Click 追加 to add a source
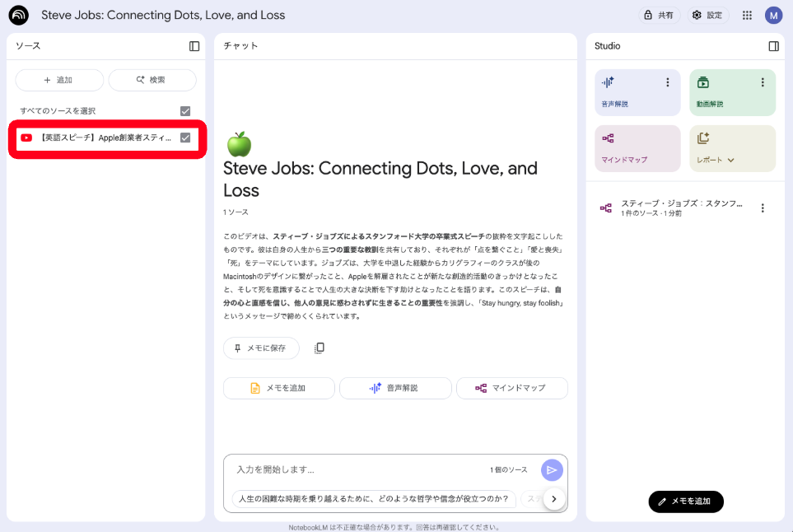The image size is (793, 532). point(59,80)
